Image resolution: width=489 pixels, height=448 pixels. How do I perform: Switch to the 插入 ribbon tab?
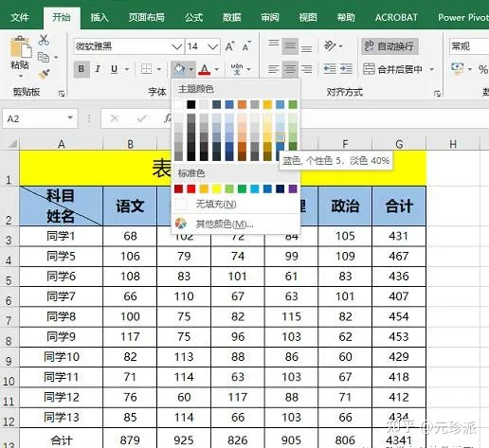pos(100,17)
